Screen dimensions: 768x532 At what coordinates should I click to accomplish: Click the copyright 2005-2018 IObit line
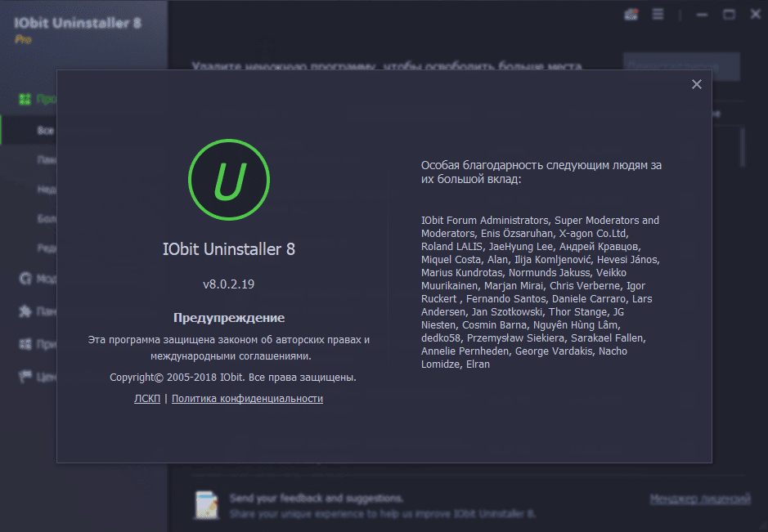(x=232, y=378)
